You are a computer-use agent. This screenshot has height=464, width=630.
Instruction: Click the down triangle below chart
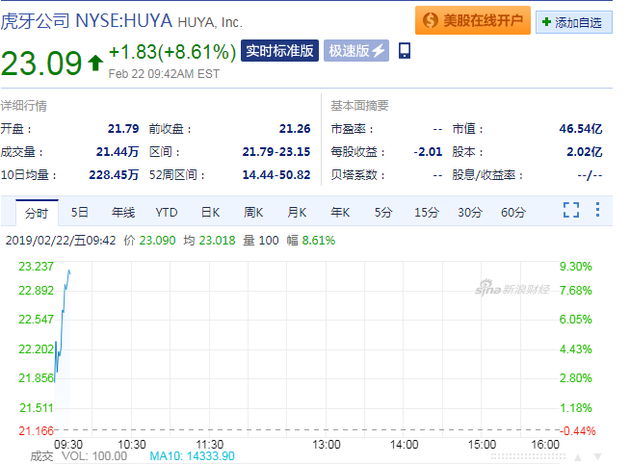(x=597, y=457)
